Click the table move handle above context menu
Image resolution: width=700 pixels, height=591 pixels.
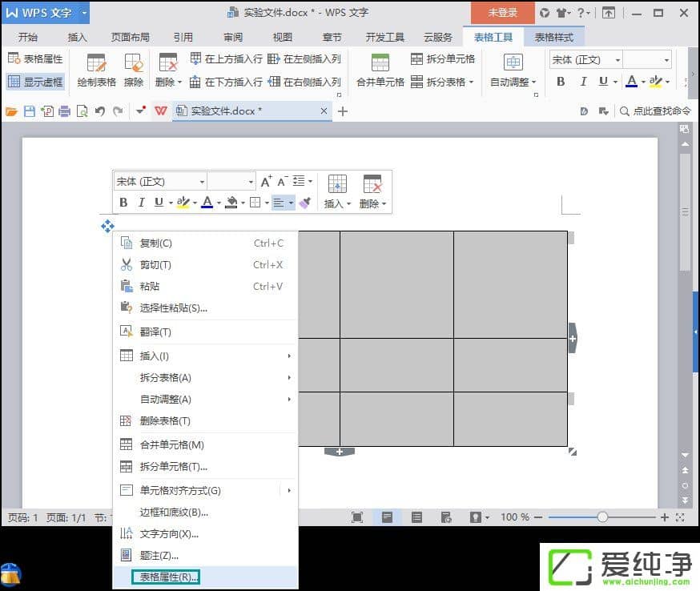point(107,227)
